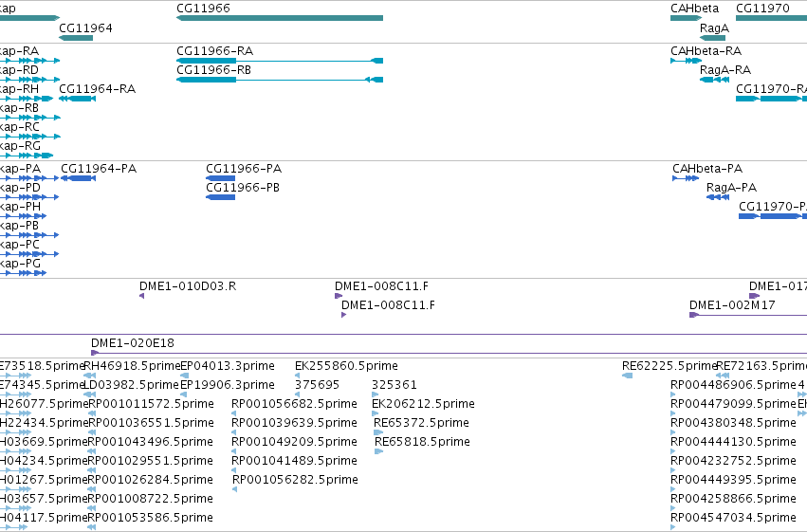Screen dimensions: 807x532
Task: Select EST RP001011572.5prime
Action: 92,413
